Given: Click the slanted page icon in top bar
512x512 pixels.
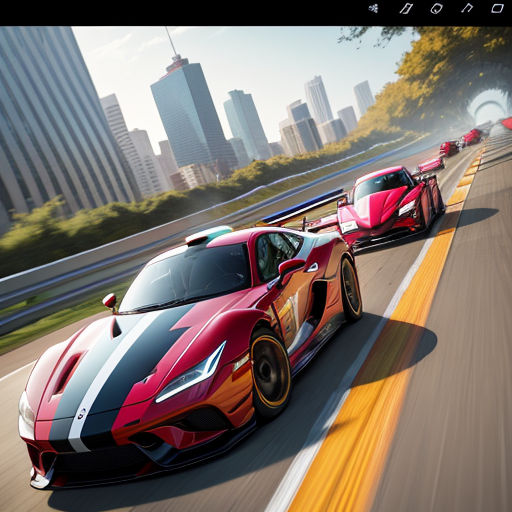Looking at the screenshot, I should pos(406,8).
